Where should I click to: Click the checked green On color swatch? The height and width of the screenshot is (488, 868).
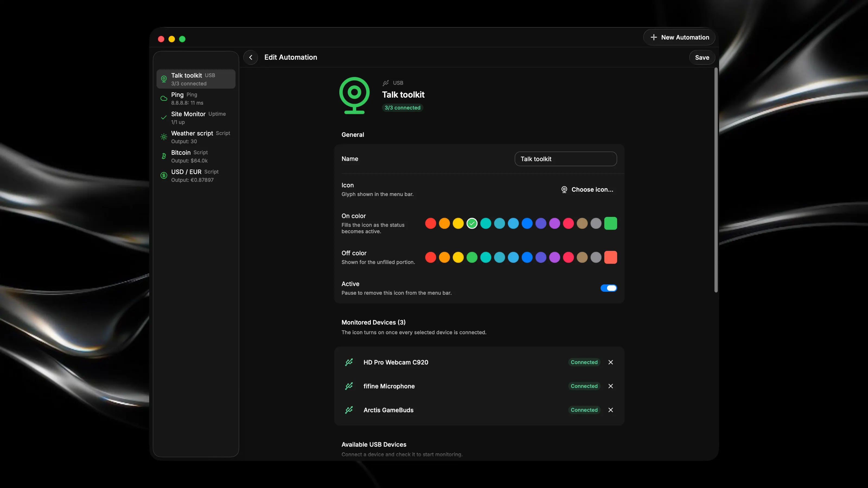(x=472, y=223)
